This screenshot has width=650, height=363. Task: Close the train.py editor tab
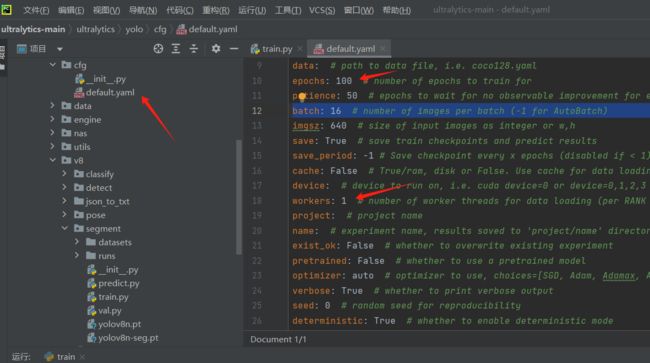pyautogui.click(x=300, y=49)
